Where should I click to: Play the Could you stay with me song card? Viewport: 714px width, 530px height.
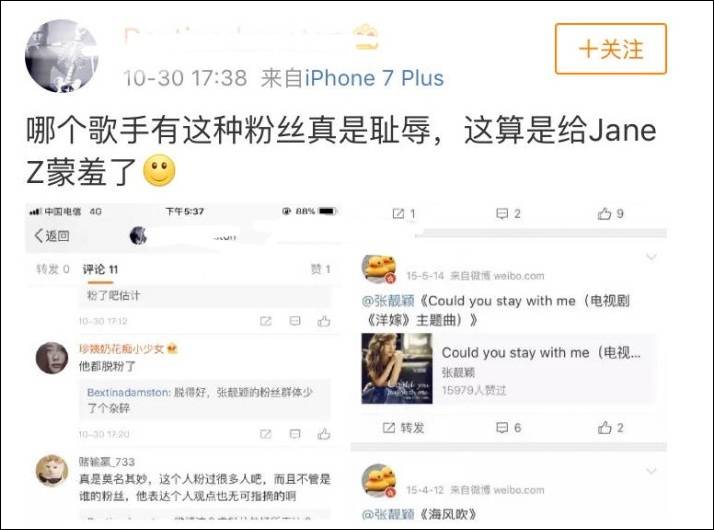point(508,368)
